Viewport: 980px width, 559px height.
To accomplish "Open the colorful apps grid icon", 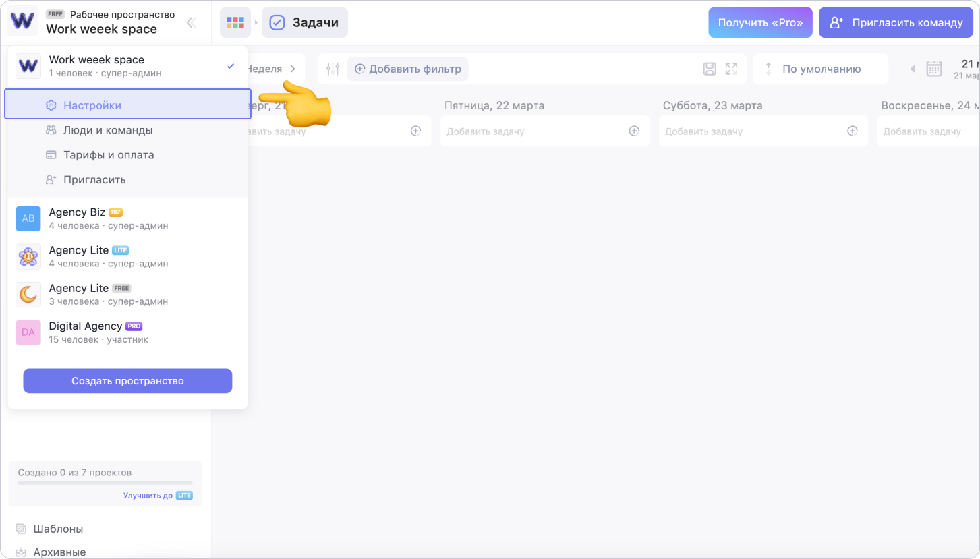I will tap(235, 23).
